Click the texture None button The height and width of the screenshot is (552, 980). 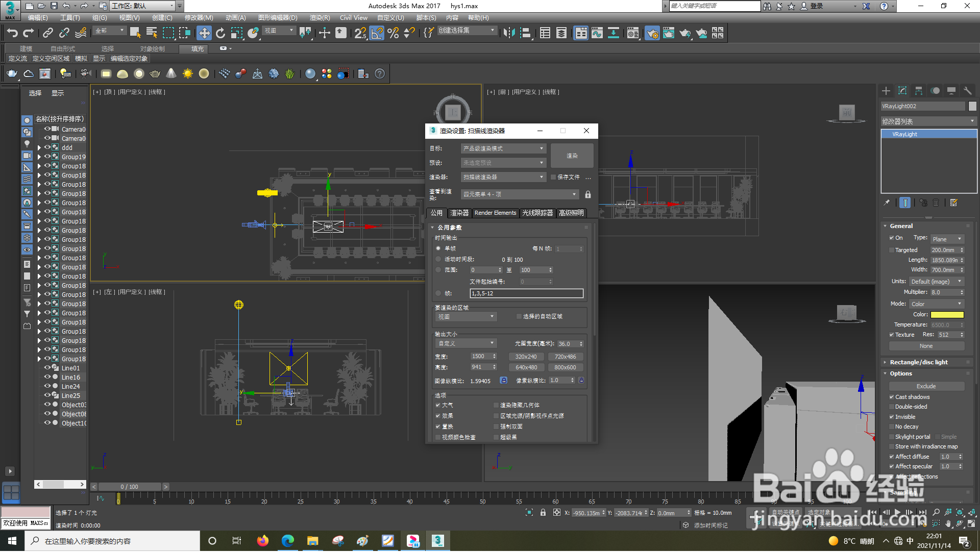click(926, 346)
